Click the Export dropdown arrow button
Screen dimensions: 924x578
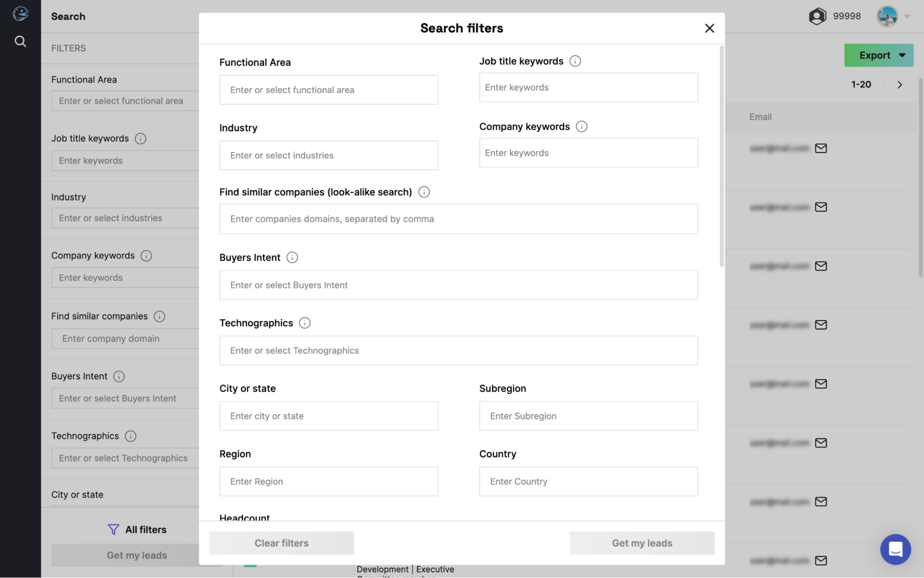901,55
